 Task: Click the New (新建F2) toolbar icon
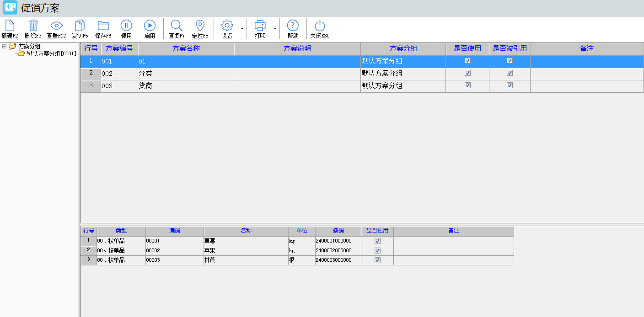(10, 26)
